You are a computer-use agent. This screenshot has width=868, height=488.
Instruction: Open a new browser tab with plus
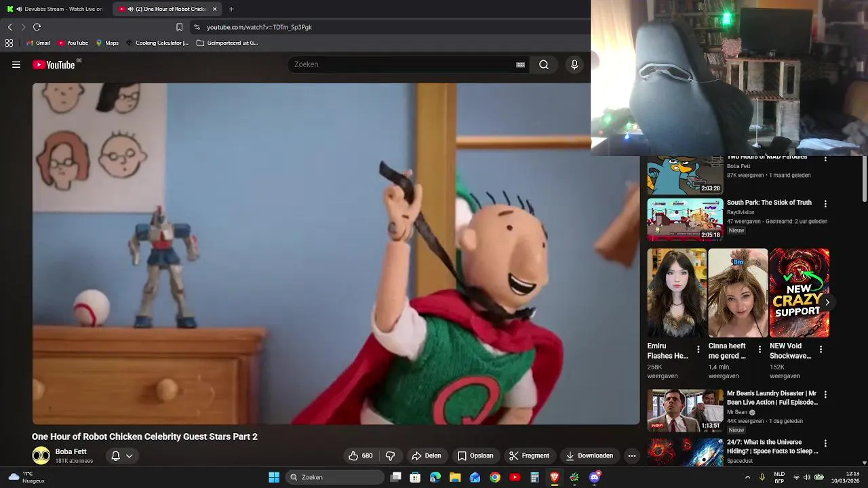coord(231,9)
